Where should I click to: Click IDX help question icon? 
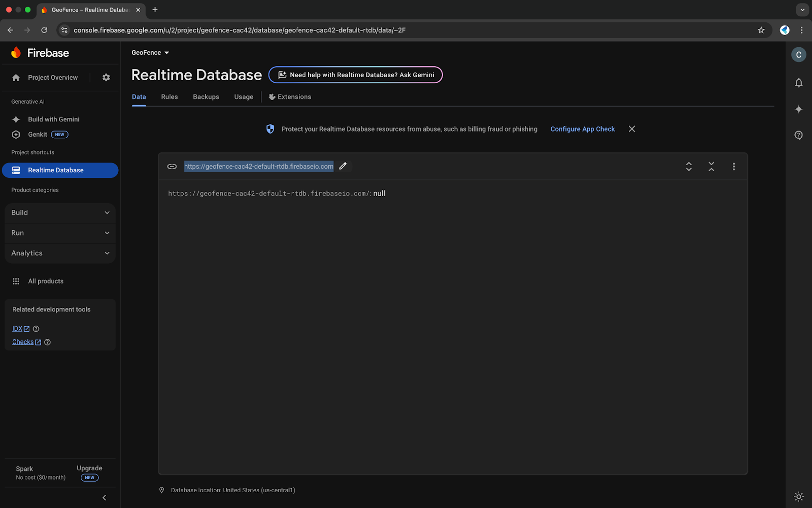point(36,329)
